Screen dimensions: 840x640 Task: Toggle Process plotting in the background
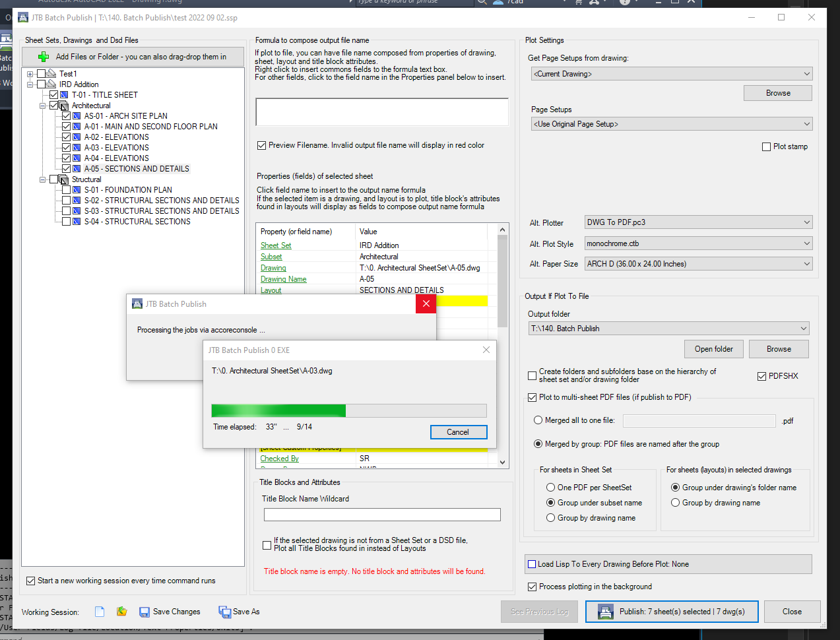click(x=532, y=587)
